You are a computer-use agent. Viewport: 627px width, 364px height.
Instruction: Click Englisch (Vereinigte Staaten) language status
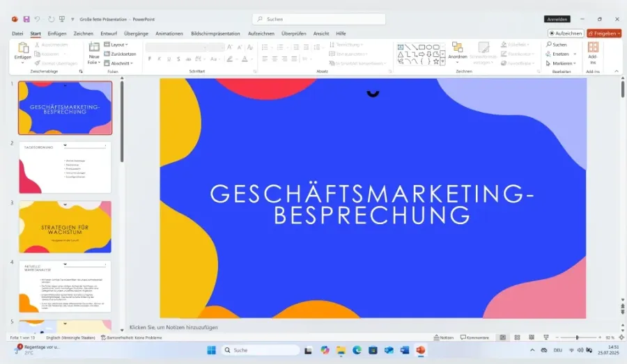tap(70, 338)
